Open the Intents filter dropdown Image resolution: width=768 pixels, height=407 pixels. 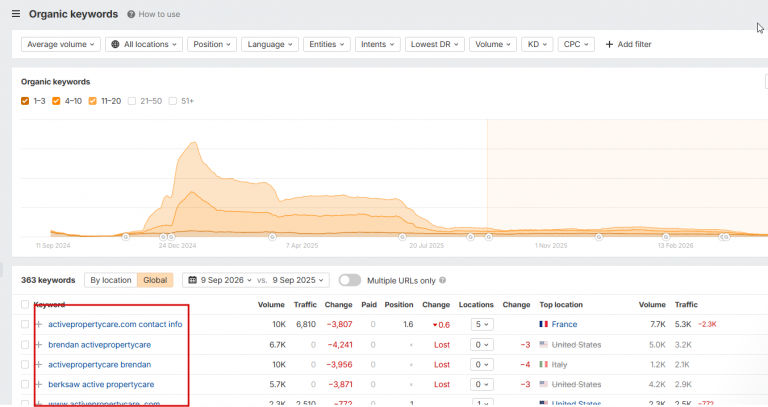pyautogui.click(x=378, y=44)
